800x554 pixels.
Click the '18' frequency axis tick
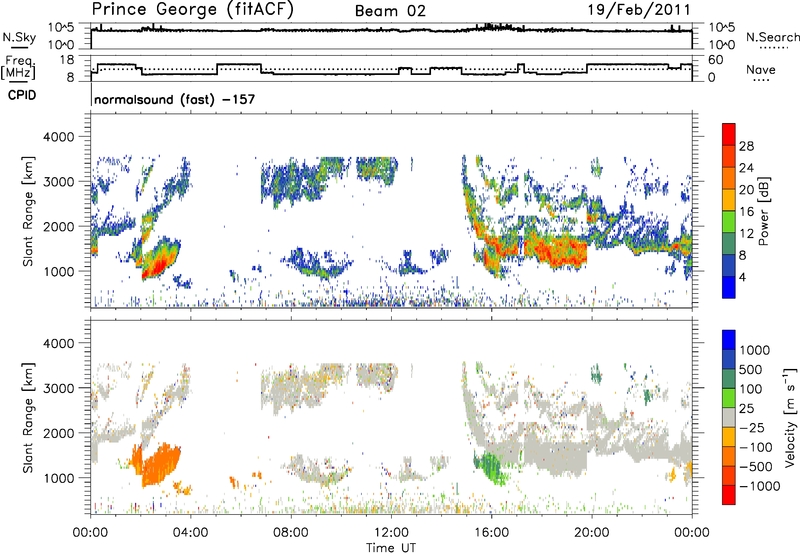point(66,60)
